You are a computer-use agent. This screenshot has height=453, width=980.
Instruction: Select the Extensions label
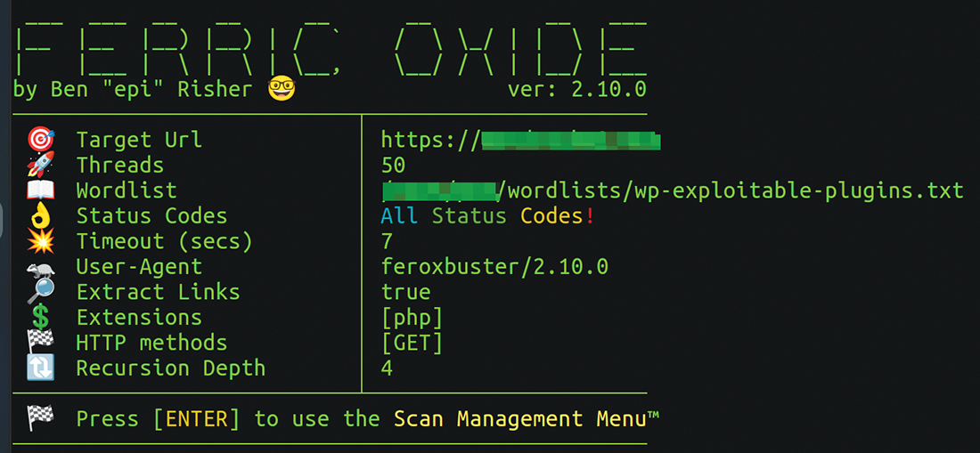[139, 318]
